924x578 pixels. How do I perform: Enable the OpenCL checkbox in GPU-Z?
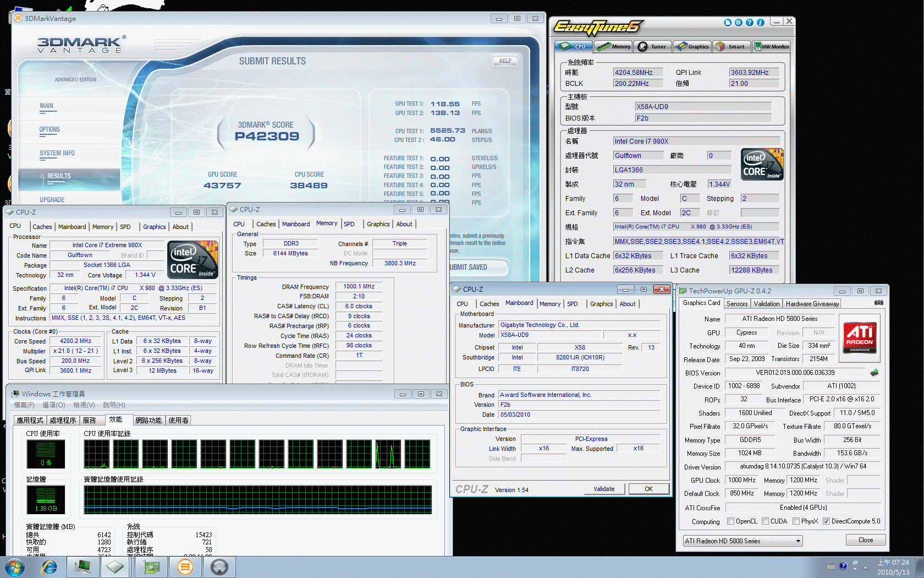click(730, 521)
